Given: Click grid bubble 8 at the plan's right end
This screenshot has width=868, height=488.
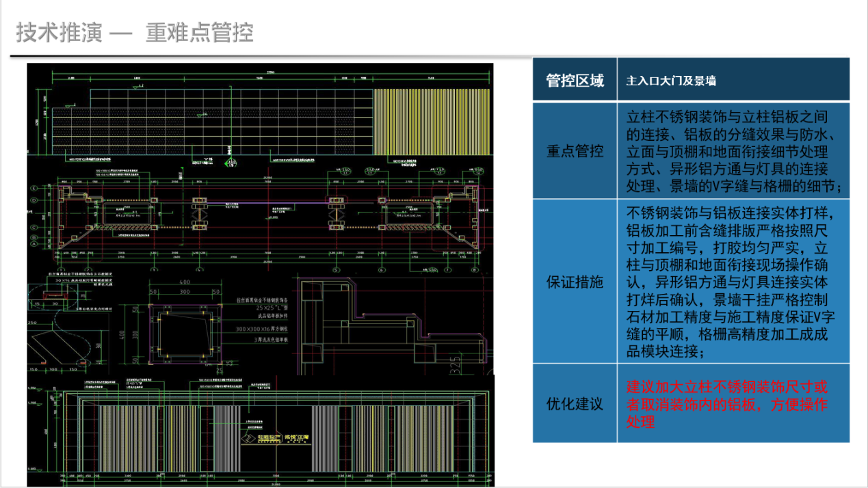Looking at the screenshot, I should 475,270.
